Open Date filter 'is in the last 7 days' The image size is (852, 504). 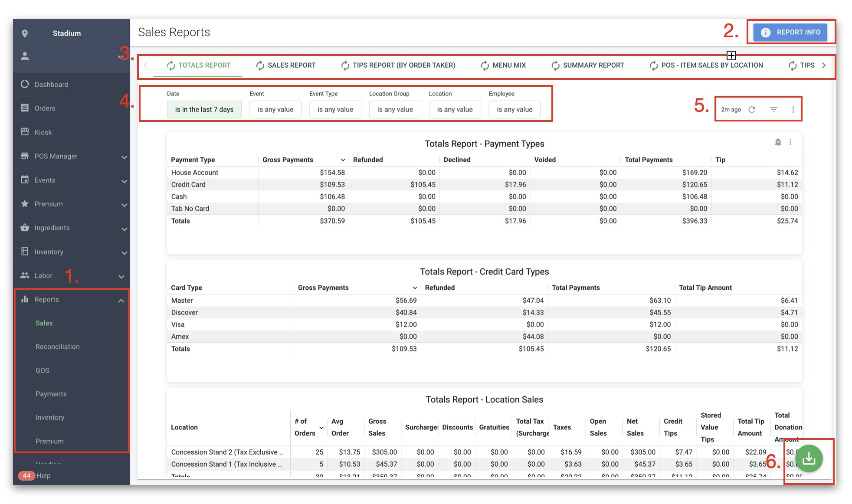tap(204, 109)
